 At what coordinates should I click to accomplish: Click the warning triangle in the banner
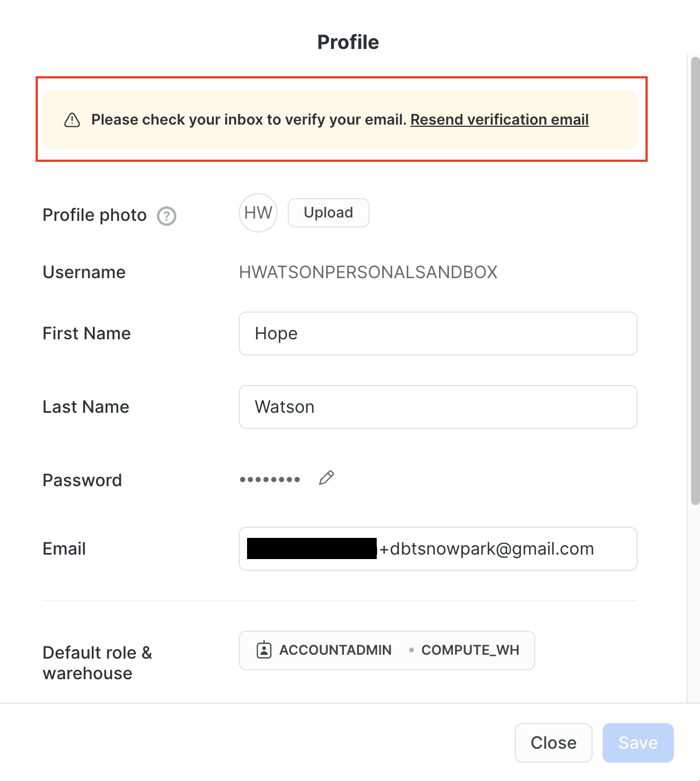click(x=72, y=119)
